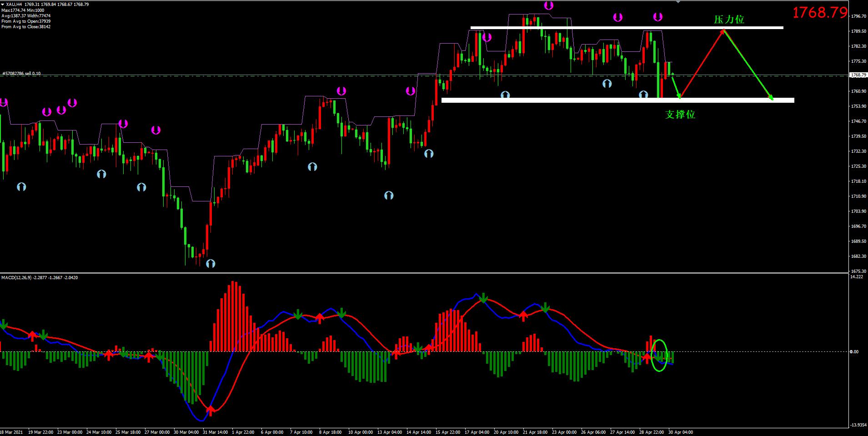
Task: Open the XAU,H4 chart title dropdown triangle
Action: point(3,4)
